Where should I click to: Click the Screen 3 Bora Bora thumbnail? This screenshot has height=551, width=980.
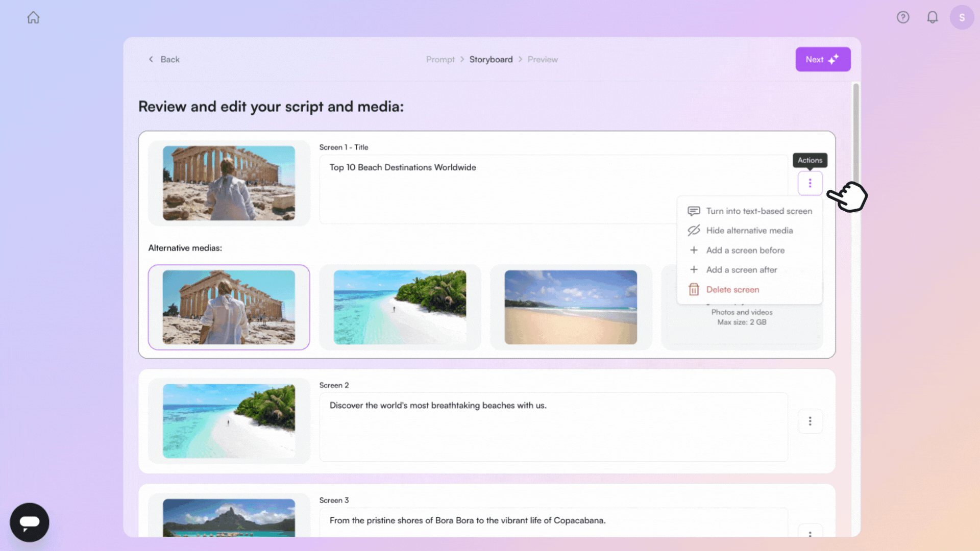click(x=229, y=518)
